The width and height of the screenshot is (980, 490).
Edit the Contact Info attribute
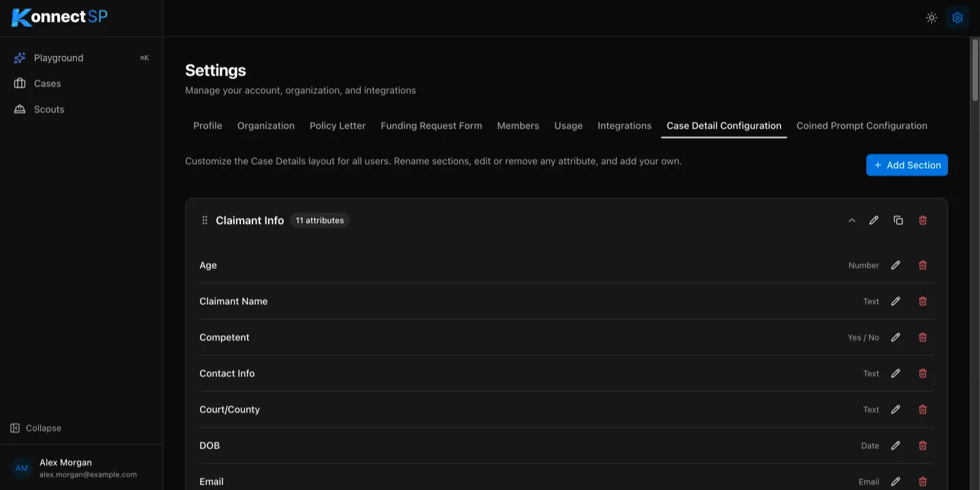(x=896, y=374)
